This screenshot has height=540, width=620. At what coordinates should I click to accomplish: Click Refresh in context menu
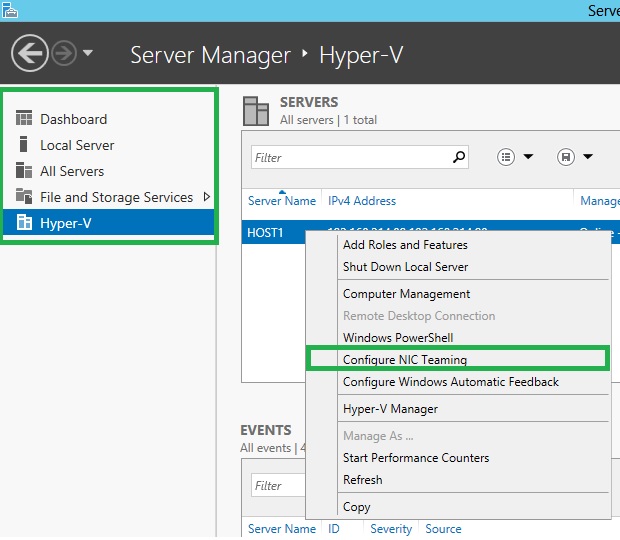point(363,480)
